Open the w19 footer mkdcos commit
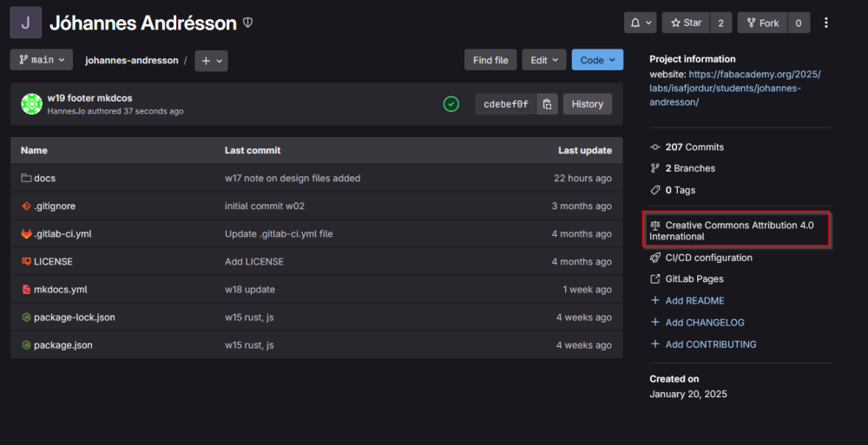Image resolution: width=868 pixels, height=445 pixels. pos(89,98)
